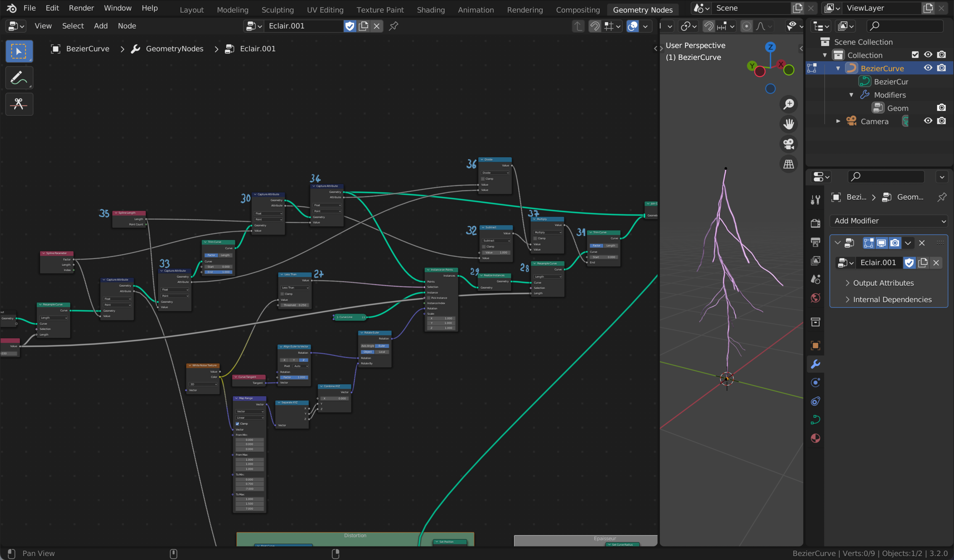
Task: Expand the Output Attributes panel
Action: 883,283
